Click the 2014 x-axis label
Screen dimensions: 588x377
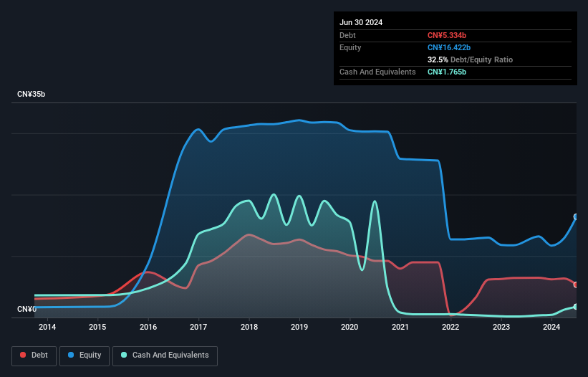click(x=47, y=327)
